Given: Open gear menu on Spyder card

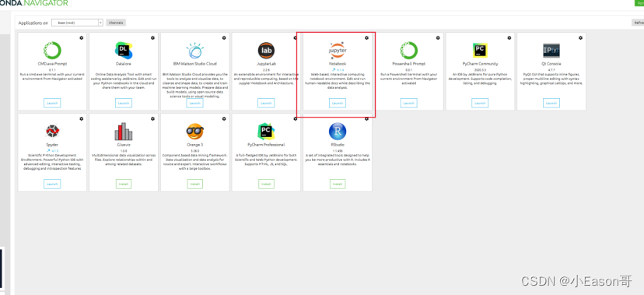Looking at the screenshot, I should [x=82, y=119].
